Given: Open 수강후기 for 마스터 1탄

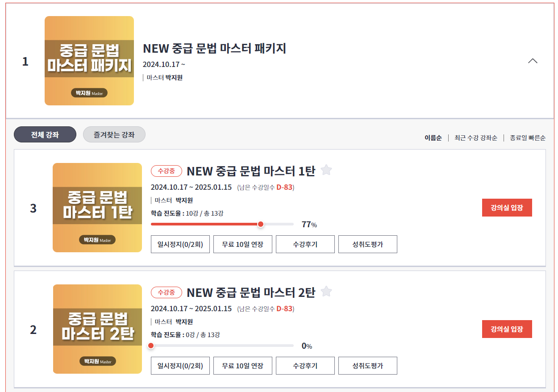Looking at the screenshot, I should (x=305, y=244).
